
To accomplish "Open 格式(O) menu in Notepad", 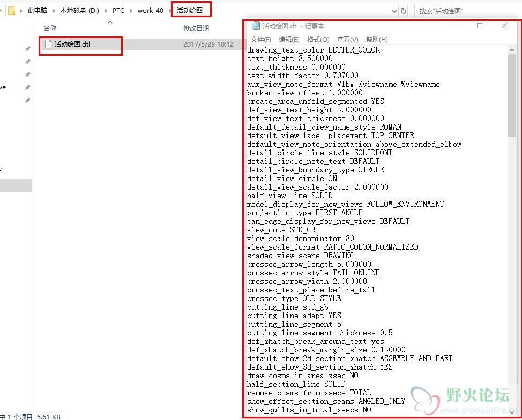I will click(x=318, y=40).
